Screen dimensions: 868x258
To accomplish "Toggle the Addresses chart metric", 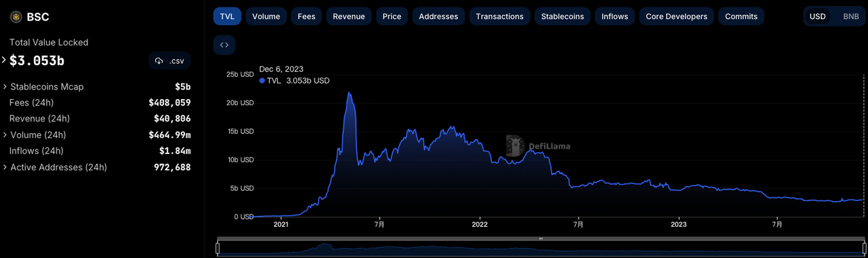I will pyautogui.click(x=439, y=16).
